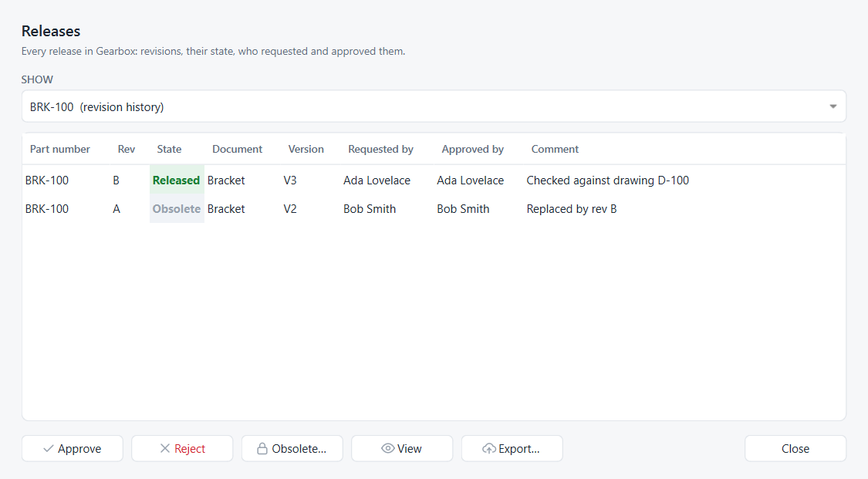The height and width of the screenshot is (479, 868).
Task: Click Bracket document in Obsolete row
Action: [226, 209]
